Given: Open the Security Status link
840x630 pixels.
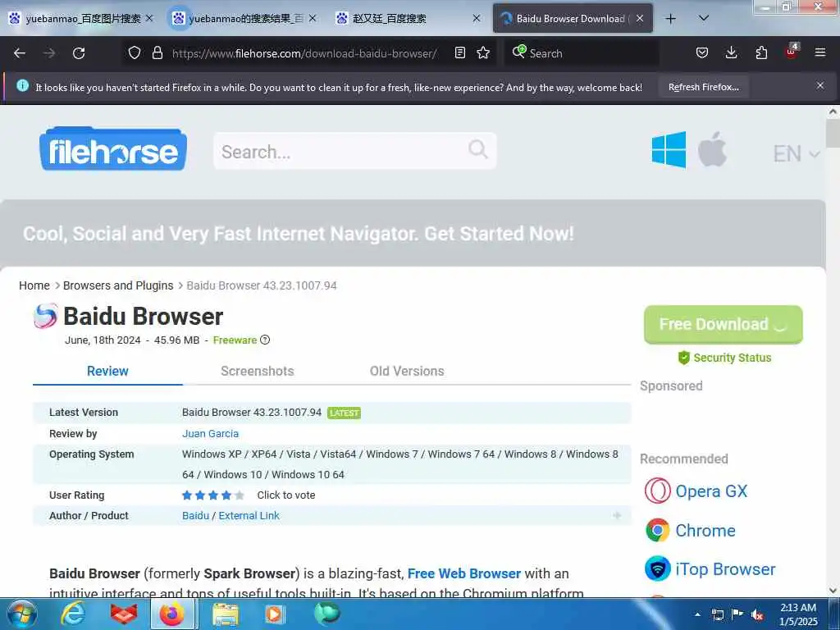Looking at the screenshot, I should point(725,358).
